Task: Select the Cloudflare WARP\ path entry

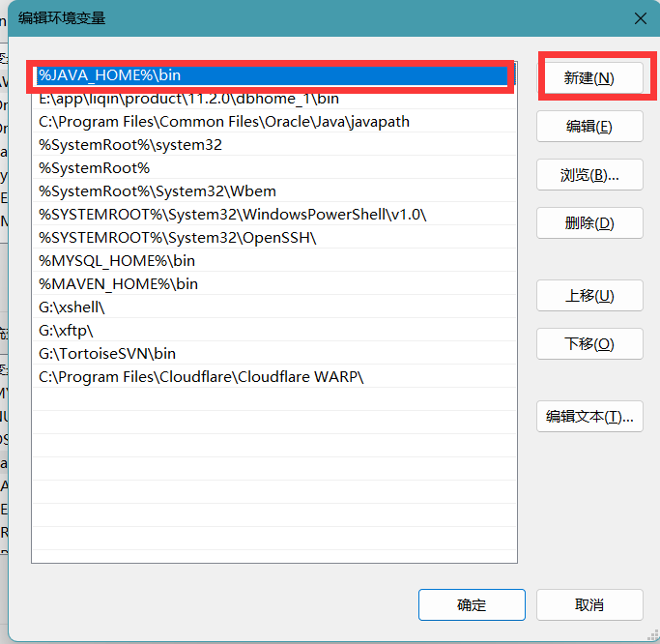Action: pos(274,377)
